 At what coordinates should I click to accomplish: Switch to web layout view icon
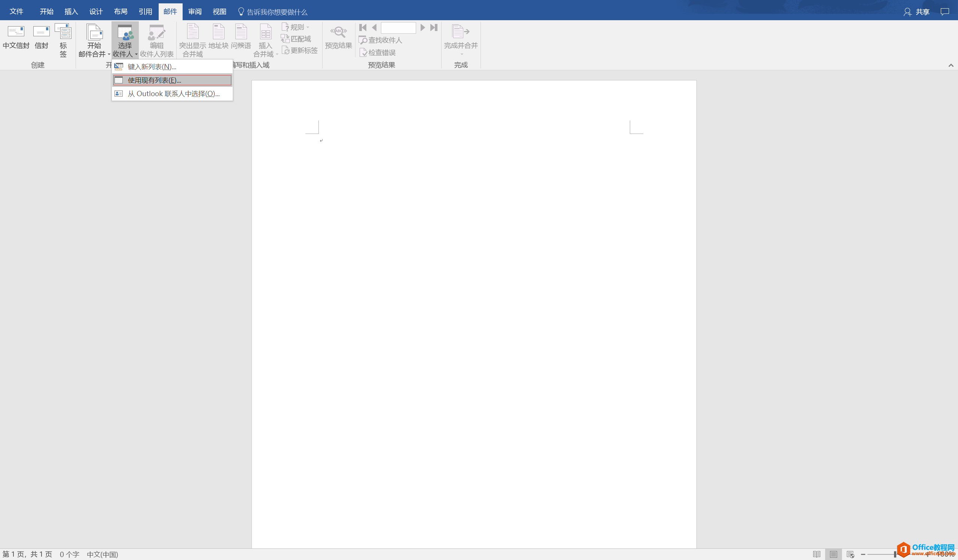click(x=851, y=554)
